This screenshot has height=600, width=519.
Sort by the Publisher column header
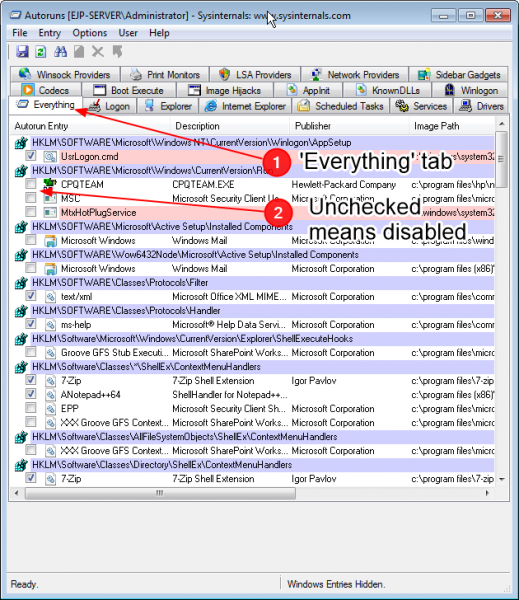[x=349, y=126]
